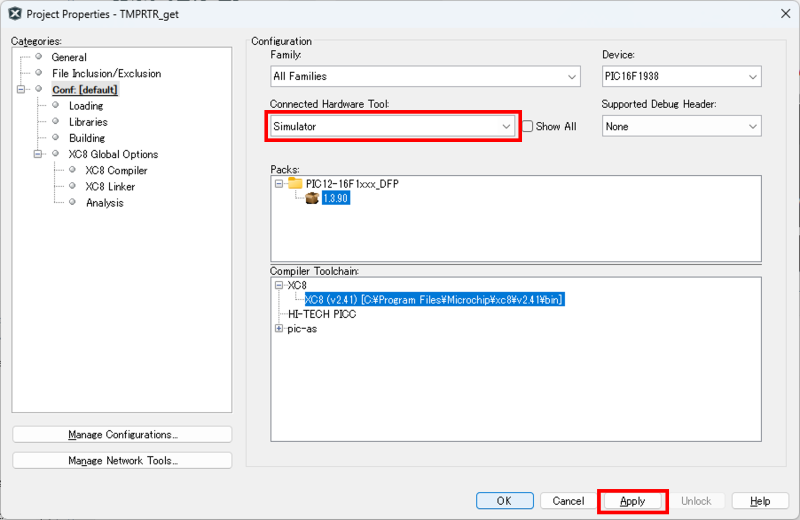Click the MPLAB X icon in title bar
Screen dimensions: 800x520
pos(14,13)
